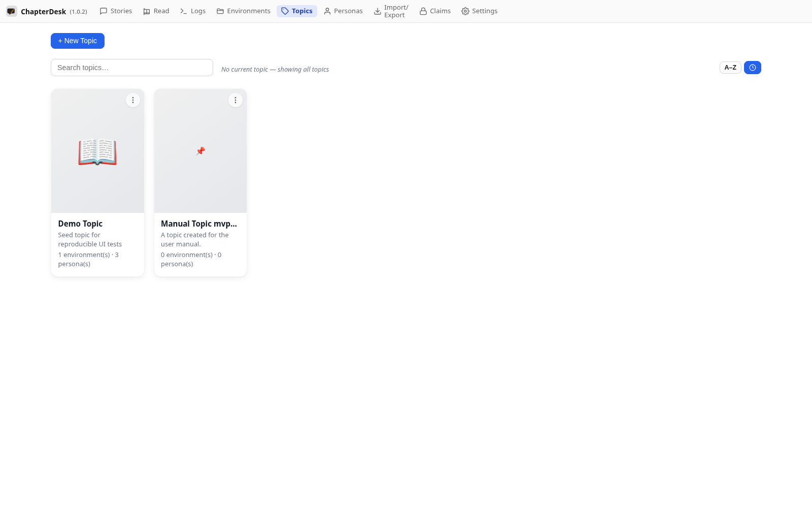Image resolution: width=812 pixels, height=508 pixels.
Task: Focus the Search topics field
Action: pos(132,68)
